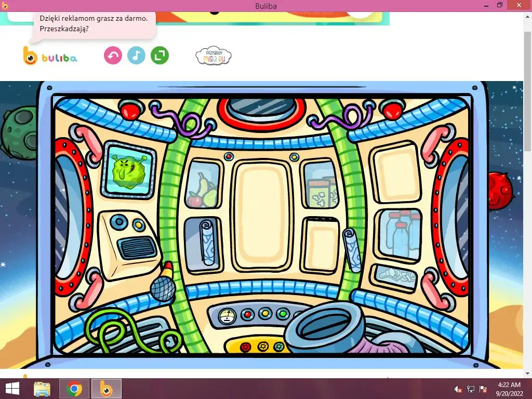The width and height of the screenshot is (532, 399).
Task: Click the pink back arrow button
Action: pyautogui.click(x=113, y=55)
